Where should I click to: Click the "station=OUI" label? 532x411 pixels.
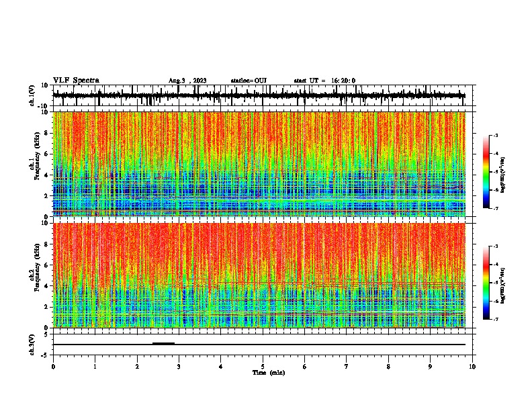[x=249, y=81]
